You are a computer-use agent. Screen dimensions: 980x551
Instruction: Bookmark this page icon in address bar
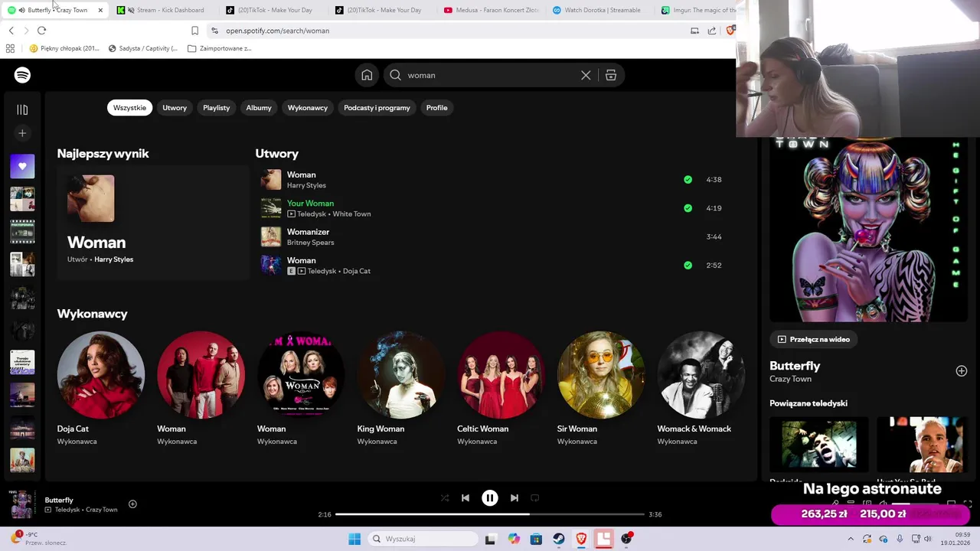194,31
